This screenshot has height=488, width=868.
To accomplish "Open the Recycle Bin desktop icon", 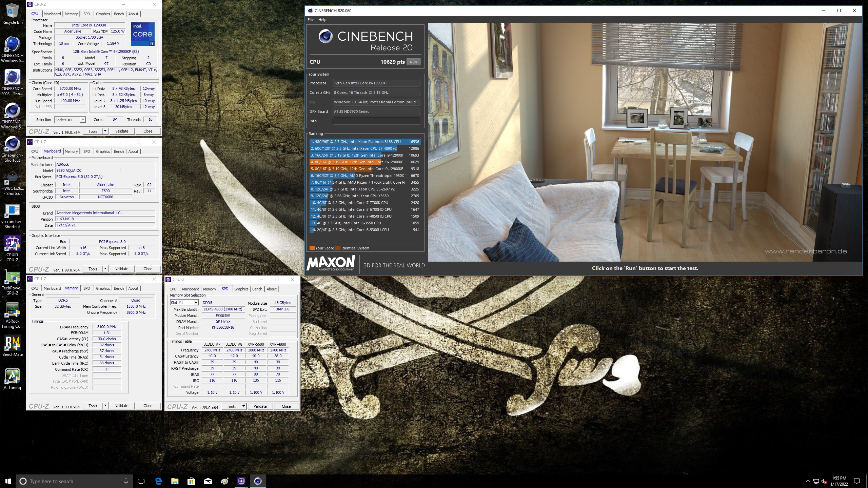I will (x=13, y=14).
